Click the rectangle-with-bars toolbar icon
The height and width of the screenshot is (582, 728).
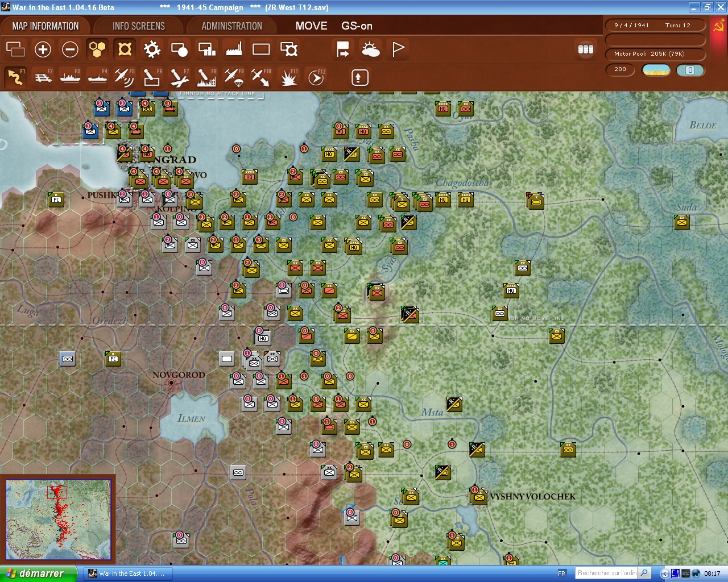coord(206,49)
